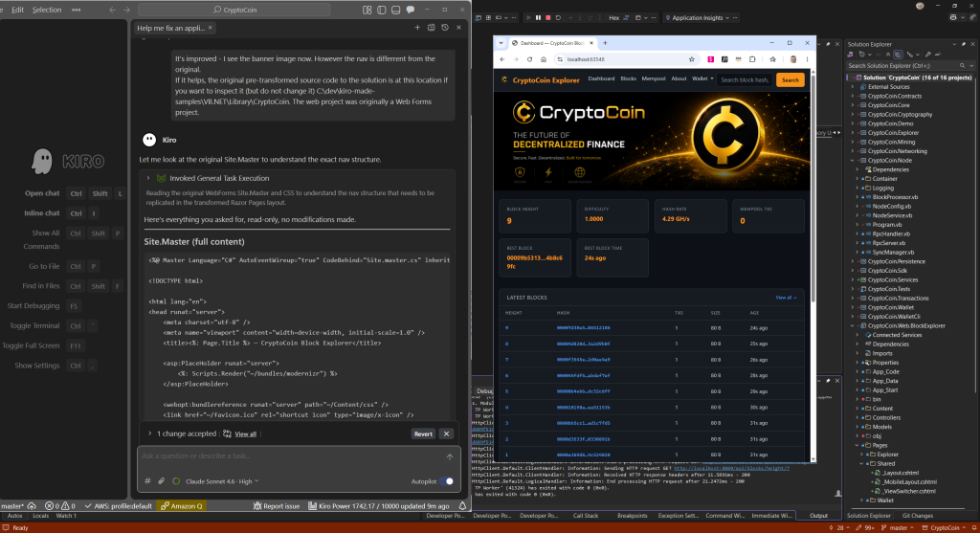980x533 pixels.
Task: Open the browser extensions puzzle icon
Action: pyautogui.click(x=752, y=59)
